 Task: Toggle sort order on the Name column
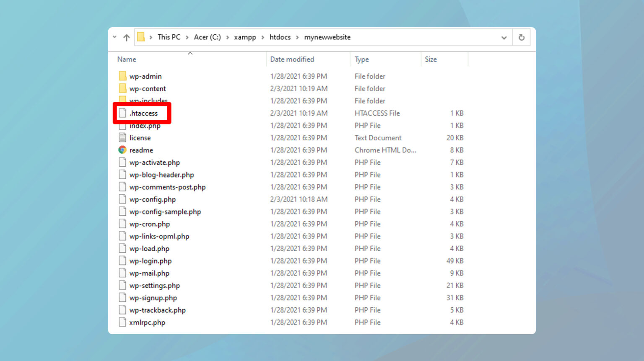click(x=127, y=59)
